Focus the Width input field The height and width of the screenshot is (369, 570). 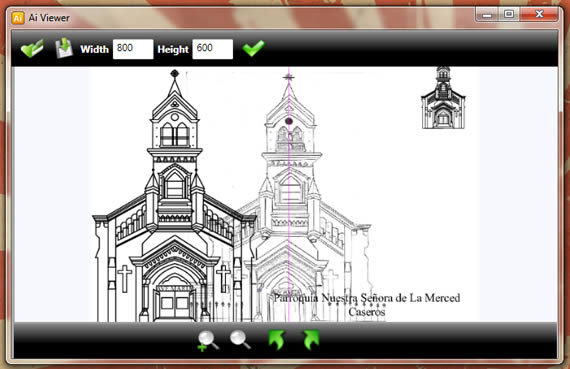pyautogui.click(x=133, y=49)
